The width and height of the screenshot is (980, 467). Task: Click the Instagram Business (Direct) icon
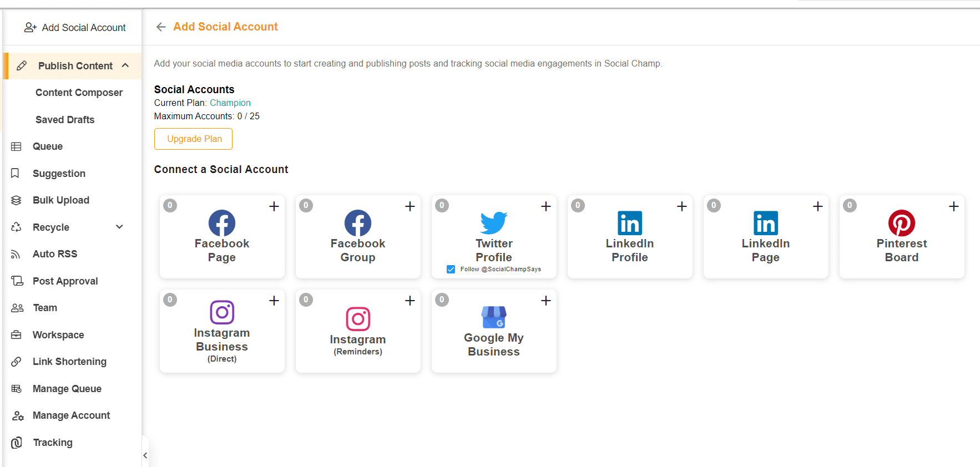pyautogui.click(x=222, y=312)
